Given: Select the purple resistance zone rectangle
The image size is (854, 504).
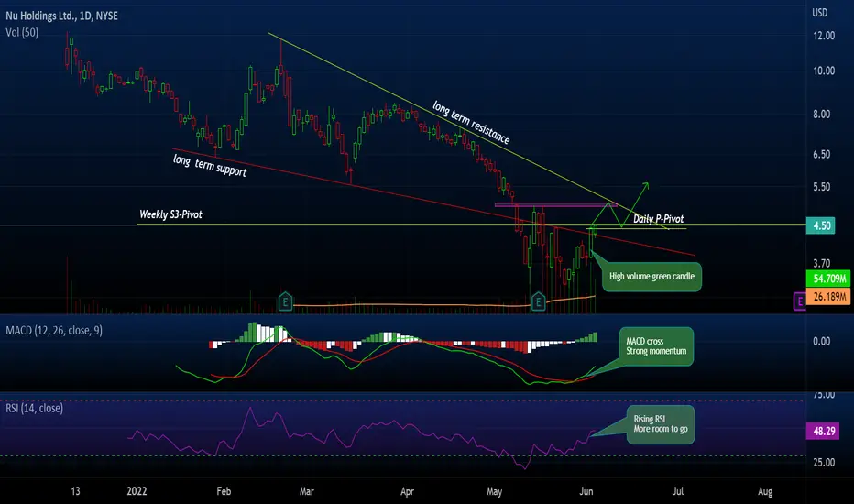Looking at the screenshot, I should coord(555,205).
